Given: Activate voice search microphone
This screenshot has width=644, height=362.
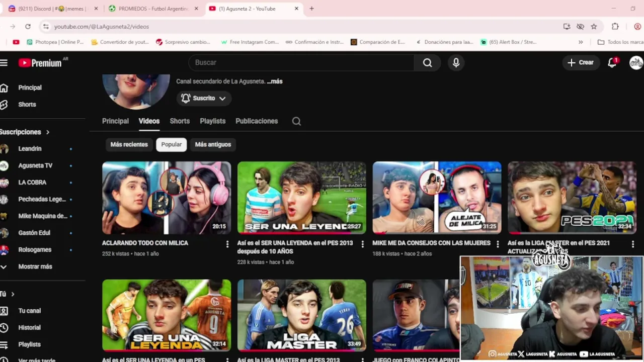Looking at the screenshot, I should pyautogui.click(x=456, y=62).
